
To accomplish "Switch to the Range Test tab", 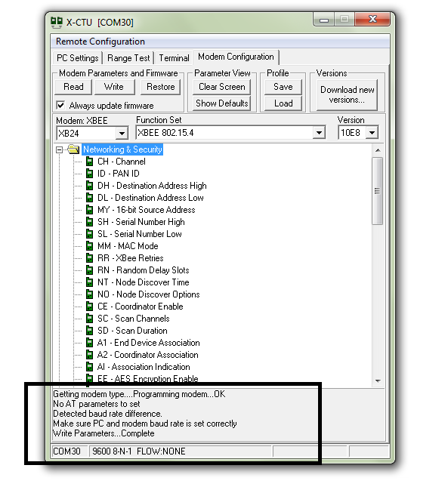I will 128,58.
